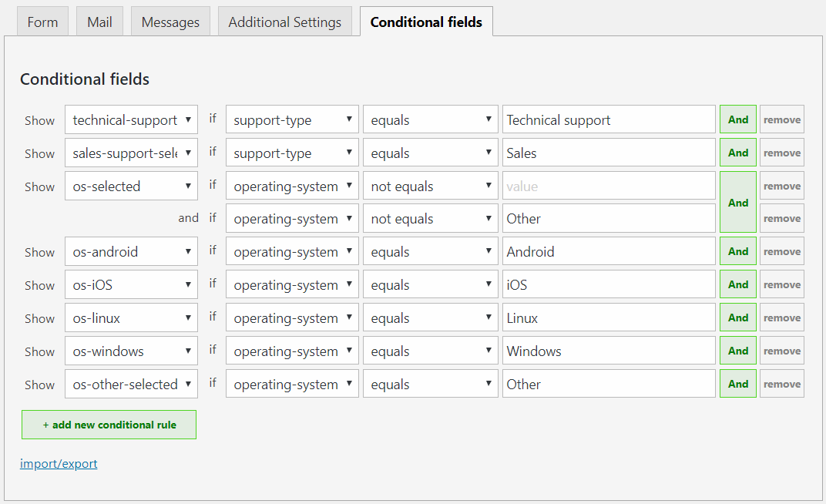The height and width of the screenshot is (504, 826).
Task: Open the equals dropdown on the Sales rule
Action: 430,152
